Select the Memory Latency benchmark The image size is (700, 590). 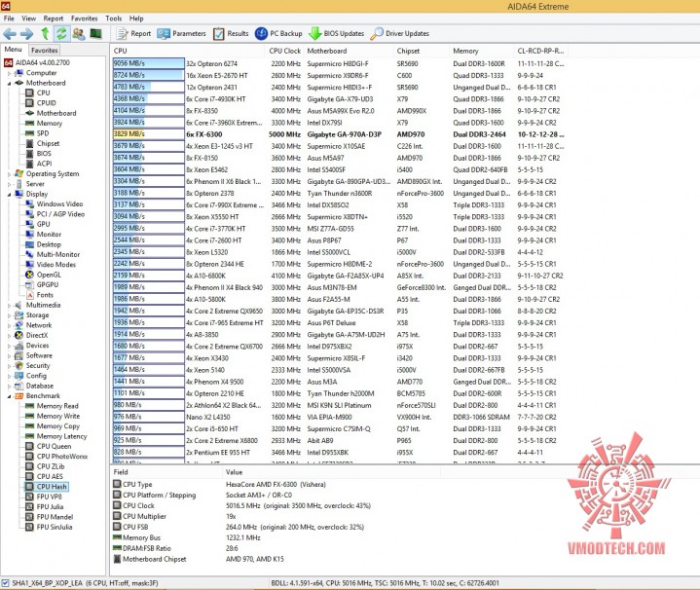coord(61,436)
